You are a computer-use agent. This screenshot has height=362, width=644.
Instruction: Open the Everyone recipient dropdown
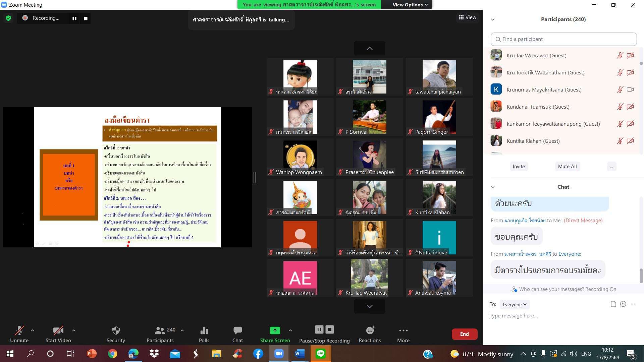514,304
